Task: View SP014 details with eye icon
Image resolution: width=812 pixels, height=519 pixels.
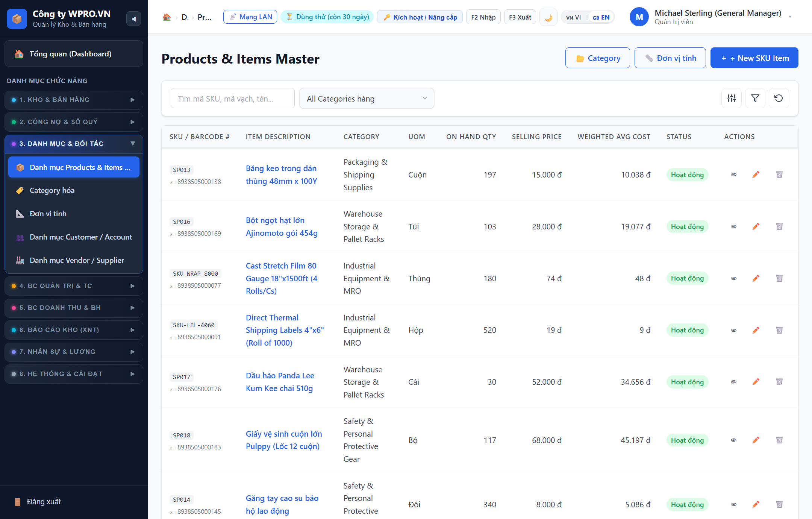Action: coord(733,504)
